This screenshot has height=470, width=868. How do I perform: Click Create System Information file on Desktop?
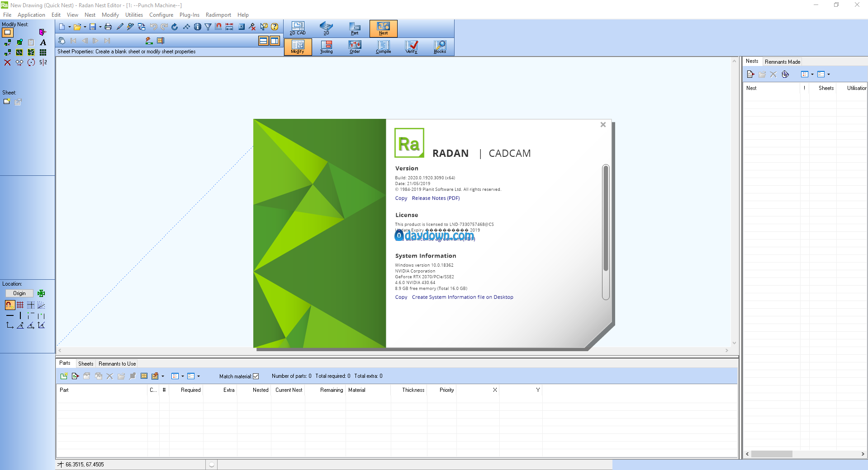coord(463,297)
